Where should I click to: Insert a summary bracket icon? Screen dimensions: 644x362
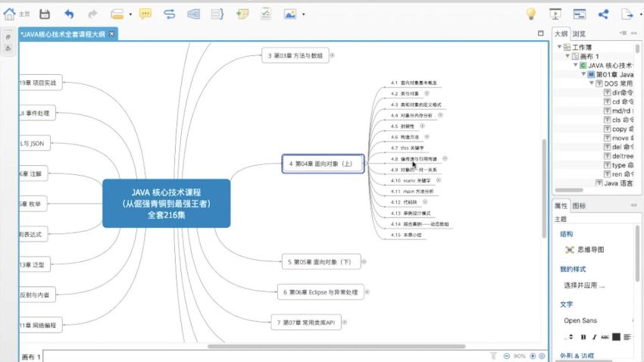[217, 14]
